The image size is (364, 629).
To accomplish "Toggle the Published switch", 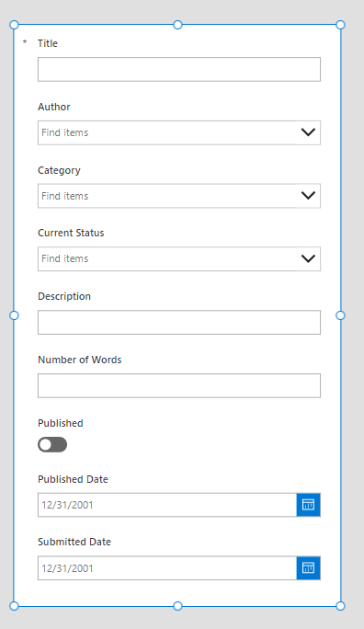I will 52,444.
